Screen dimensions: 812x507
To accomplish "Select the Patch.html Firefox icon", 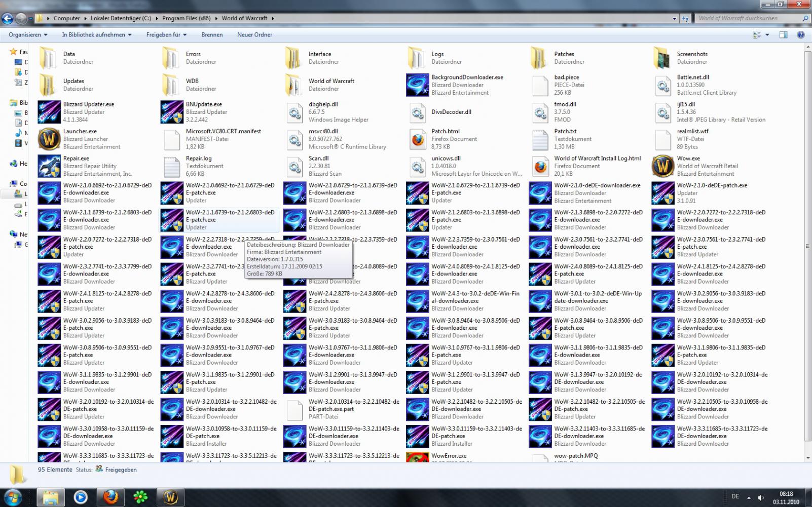I will (x=418, y=139).
